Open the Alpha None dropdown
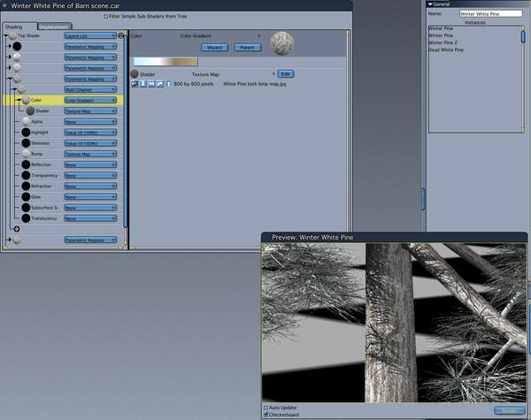531x420 pixels. click(x=90, y=121)
